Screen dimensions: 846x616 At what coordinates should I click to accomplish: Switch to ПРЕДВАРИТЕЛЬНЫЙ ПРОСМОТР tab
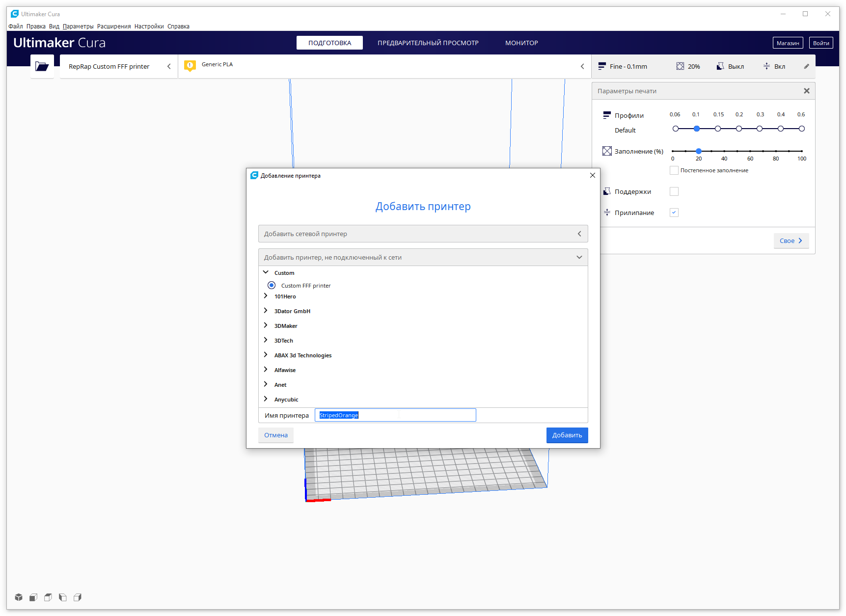click(428, 43)
